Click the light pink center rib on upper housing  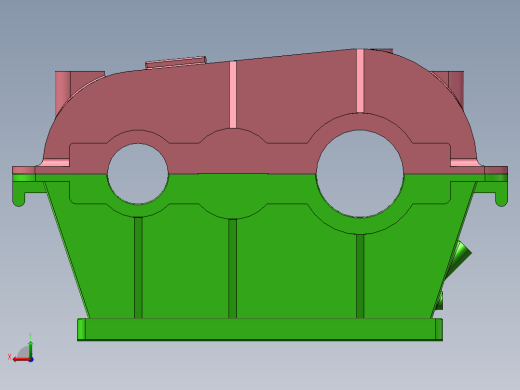pyautogui.click(x=233, y=94)
